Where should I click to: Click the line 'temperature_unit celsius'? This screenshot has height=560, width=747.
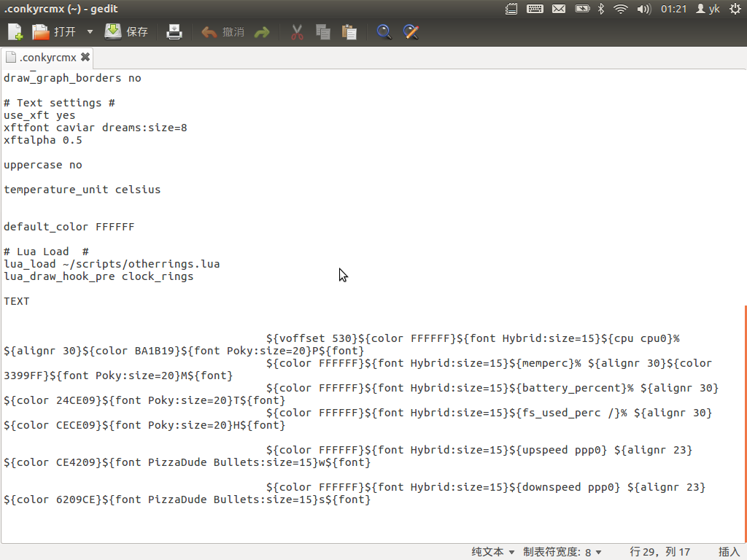pyautogui.click(x=82, y=190)
